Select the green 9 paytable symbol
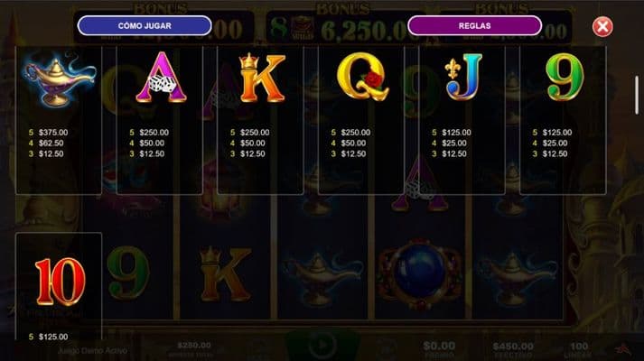This screenshot has width=644, height=361. 565,77
